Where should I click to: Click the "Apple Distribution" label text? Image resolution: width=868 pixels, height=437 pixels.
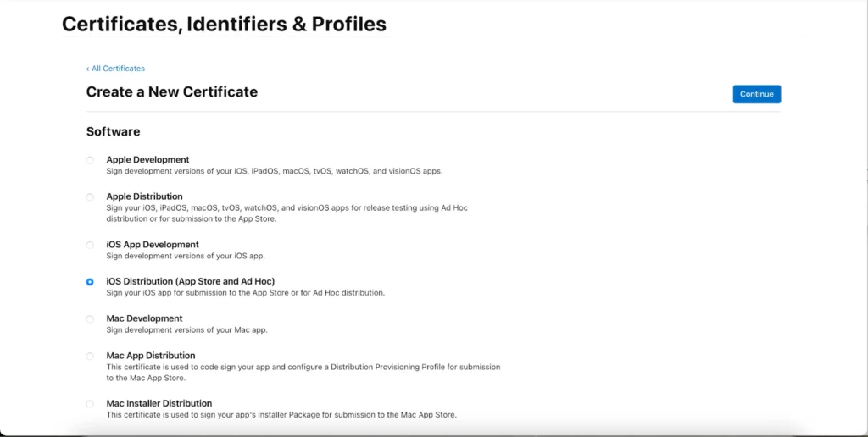(144, 196)
